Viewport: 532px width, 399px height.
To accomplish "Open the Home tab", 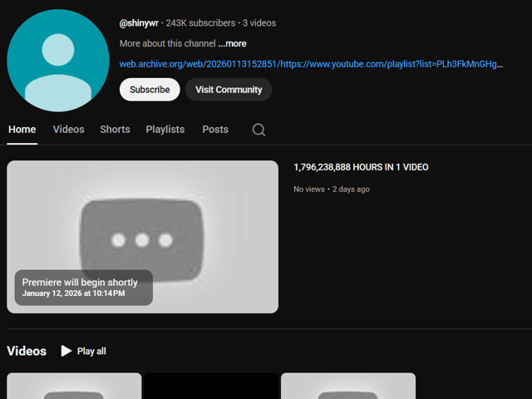I will coord(22,130).
